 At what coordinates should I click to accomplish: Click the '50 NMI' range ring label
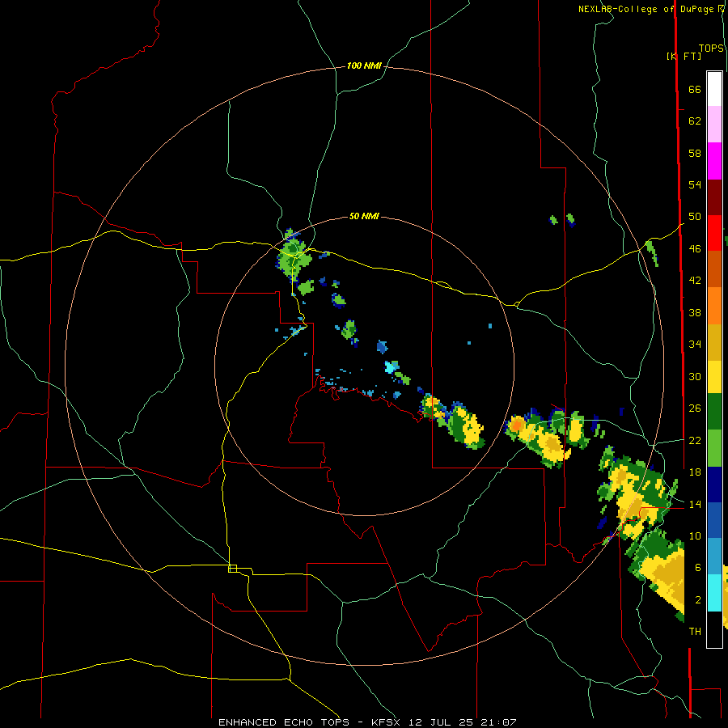(x=364, y=216)
